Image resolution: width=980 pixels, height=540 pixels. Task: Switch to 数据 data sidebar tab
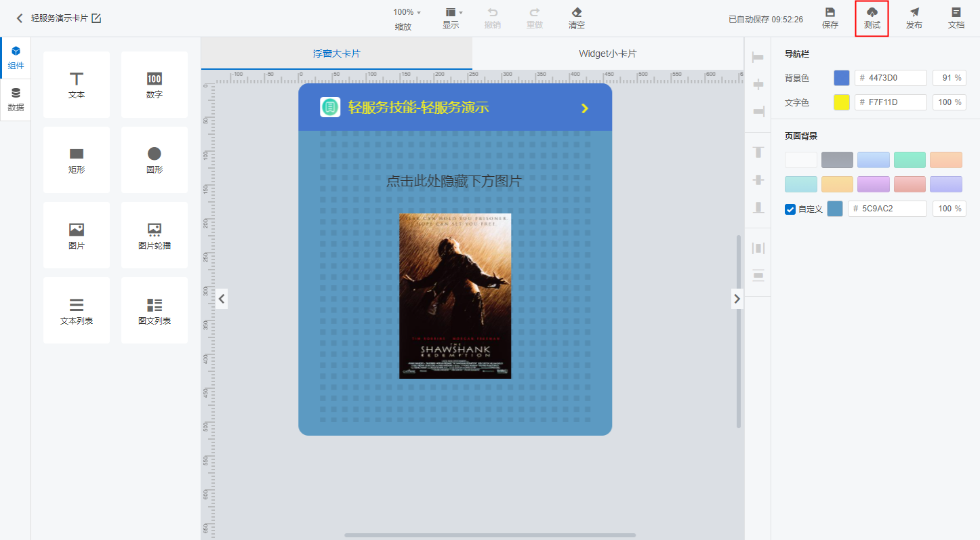(16, 100)
